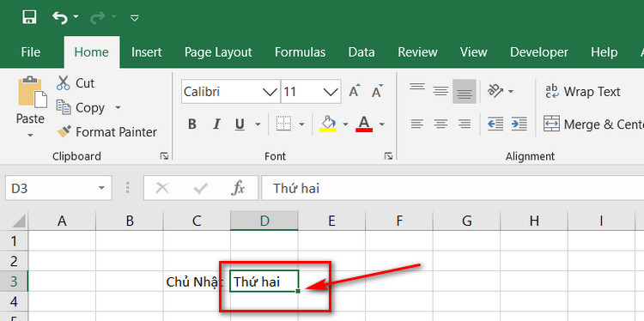Click the Redo arrow icon
The height and width of the screenshot is (321, 644).
(x=97, y=17)
